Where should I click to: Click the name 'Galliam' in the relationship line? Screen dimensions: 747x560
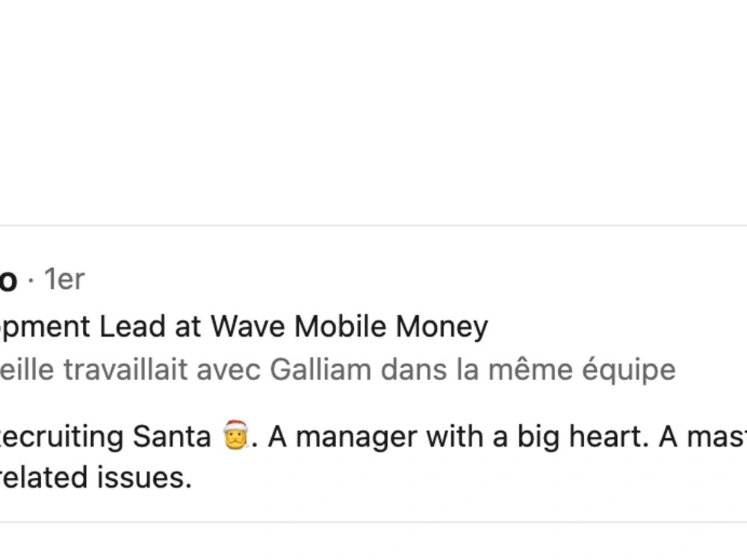(320, 370)
